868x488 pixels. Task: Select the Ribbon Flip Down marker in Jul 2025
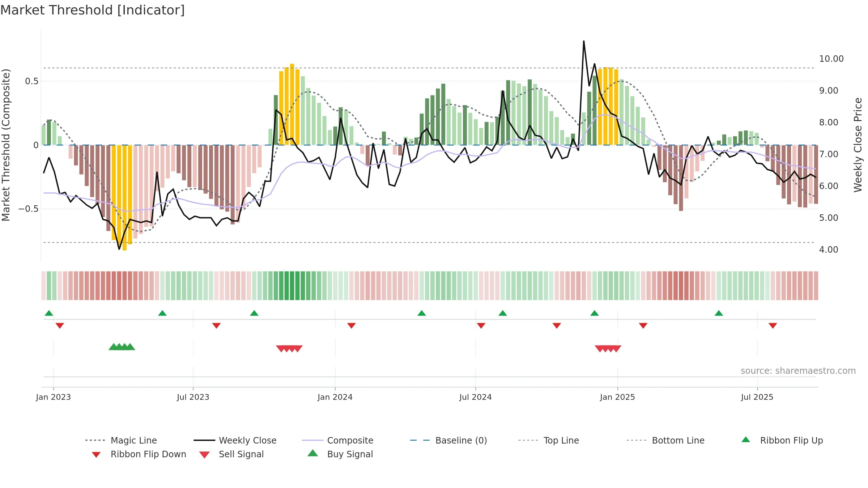coord(773,326)
